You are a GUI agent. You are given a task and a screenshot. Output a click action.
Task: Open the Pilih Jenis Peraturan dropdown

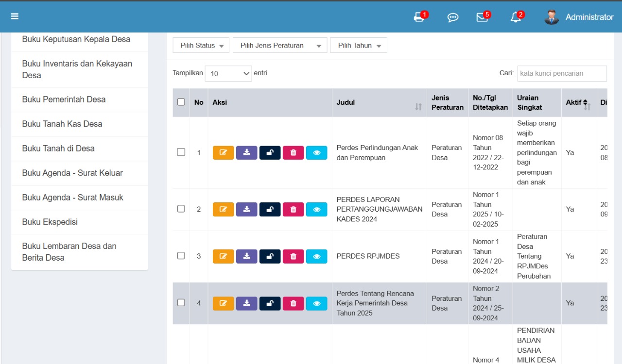pos(279,46)
